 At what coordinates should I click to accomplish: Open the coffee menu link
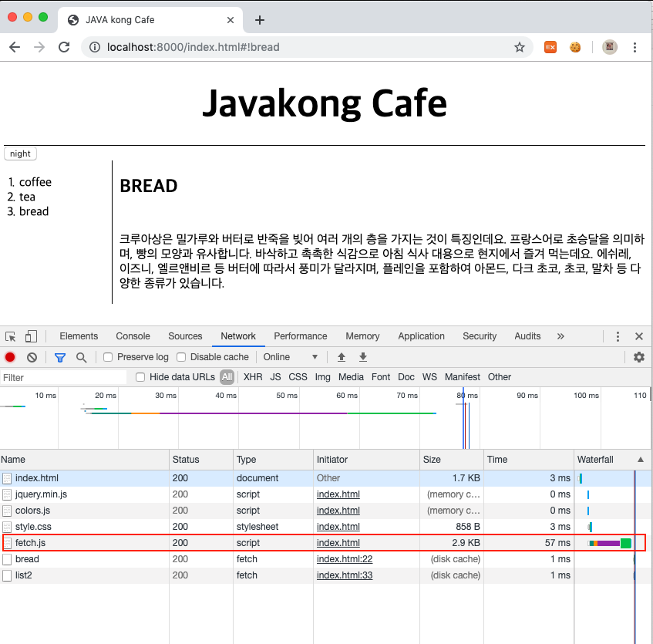[35, 182]
